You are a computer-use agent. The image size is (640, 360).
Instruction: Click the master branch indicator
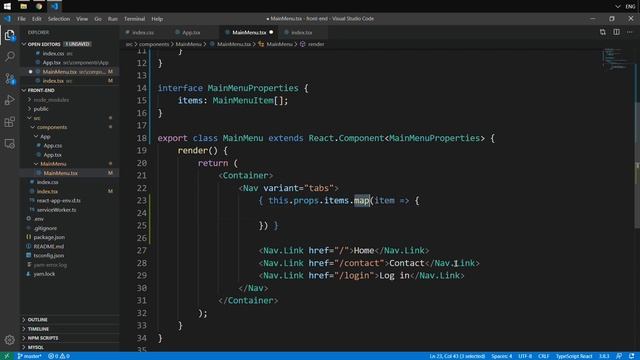pos(29,356)
